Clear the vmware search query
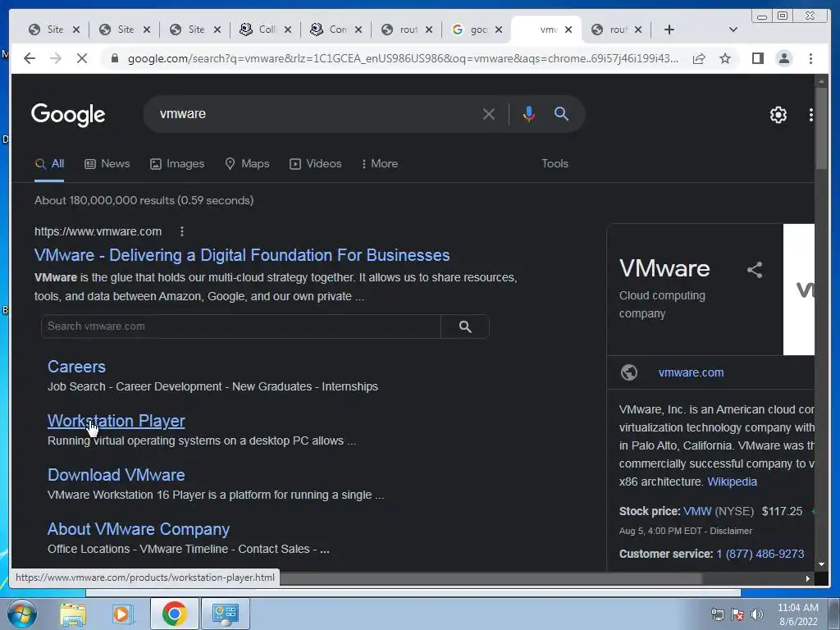Screen dimensions: 840x630 (489, 113)
